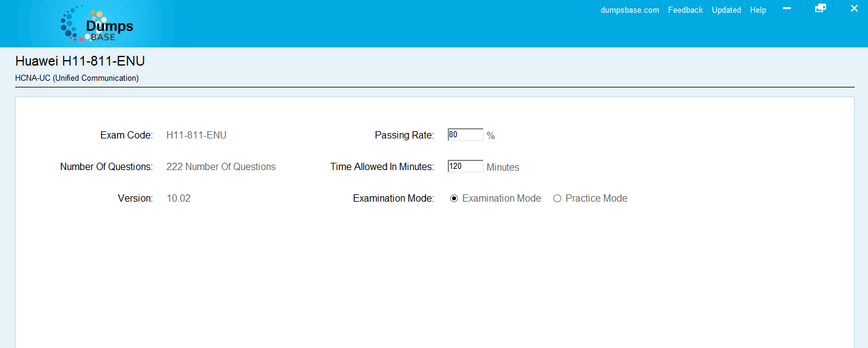Restore down the application window
The width and height of the screenshot is (868, 348).
click(820, 9)
